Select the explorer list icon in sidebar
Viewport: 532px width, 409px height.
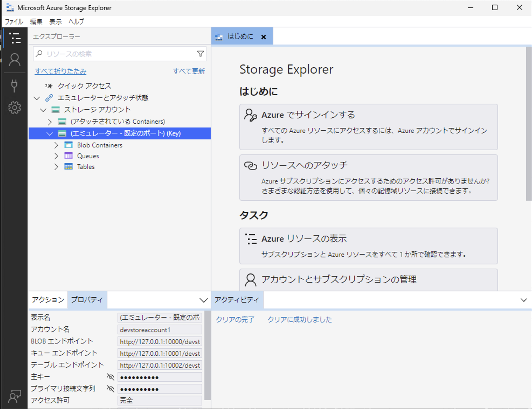point(15,38)
